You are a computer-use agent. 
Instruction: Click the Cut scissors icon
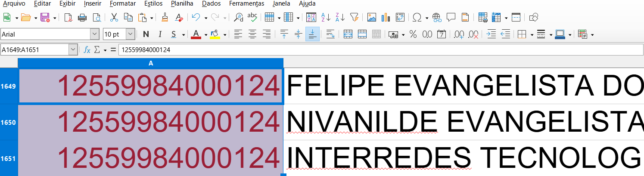(114, 18)
